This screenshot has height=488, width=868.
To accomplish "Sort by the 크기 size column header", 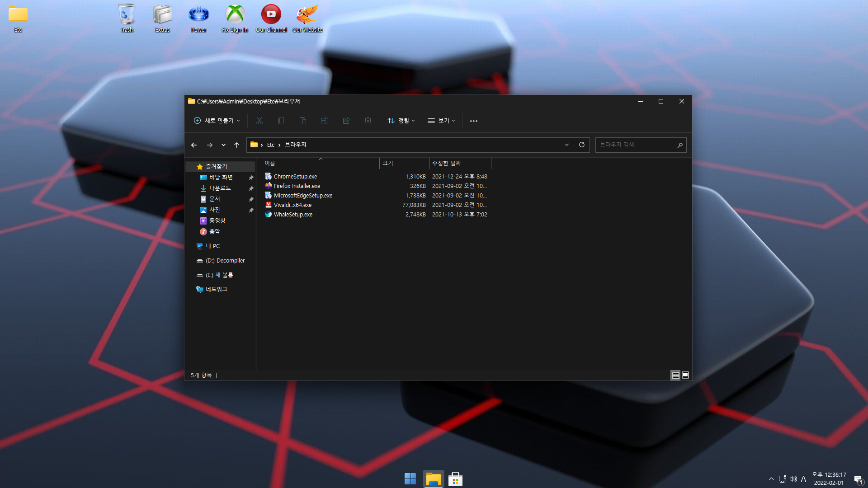I will (x=388, y=163).
